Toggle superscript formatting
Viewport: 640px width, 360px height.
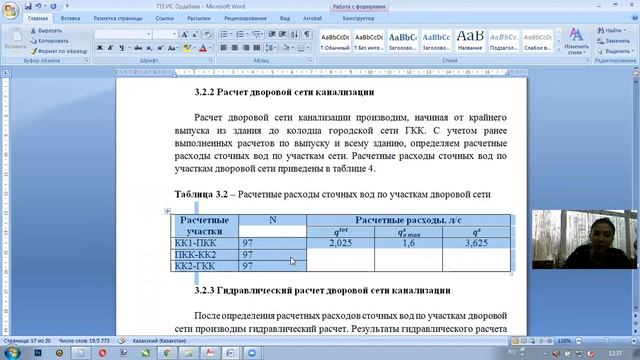160,48
